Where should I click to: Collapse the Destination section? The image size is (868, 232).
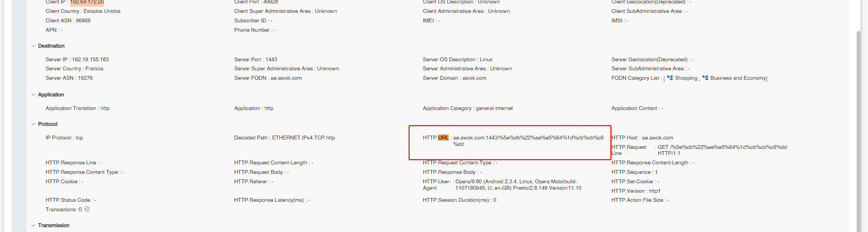[x=33, y=46]
